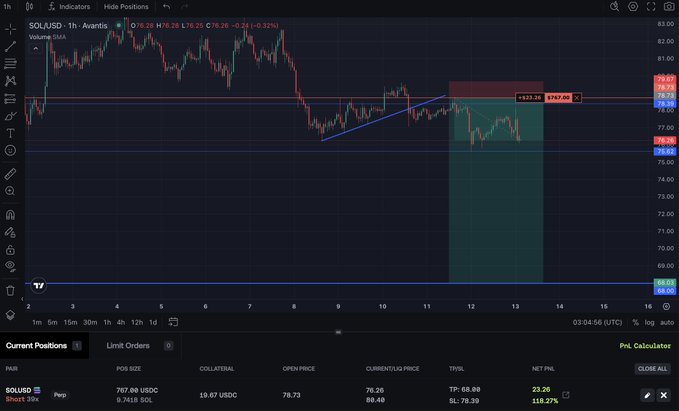
Task: Toggle stay in drawing mode
Action: 10,233
